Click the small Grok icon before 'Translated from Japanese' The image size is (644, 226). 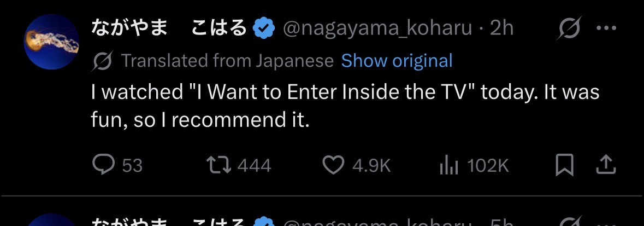tap(102, 61)
